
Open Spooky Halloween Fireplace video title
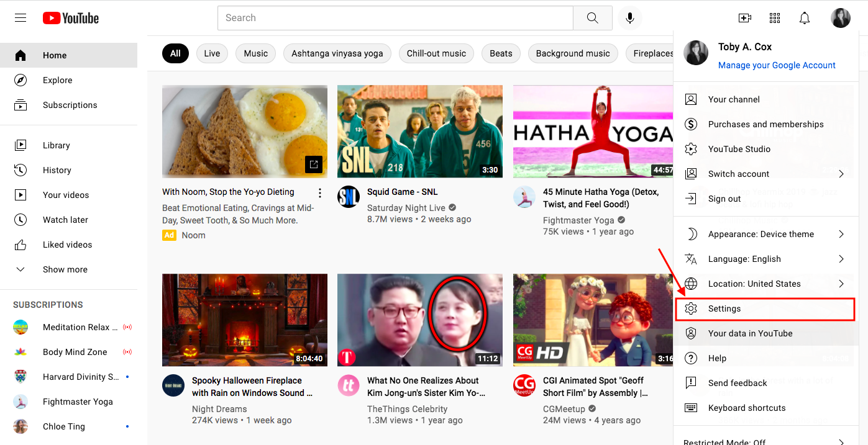(252, 387)
